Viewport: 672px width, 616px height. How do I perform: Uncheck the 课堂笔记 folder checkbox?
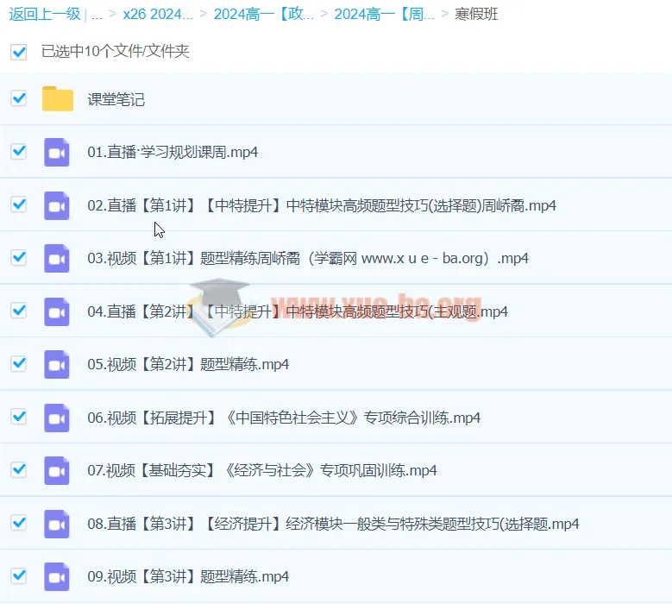coord(18,98)
